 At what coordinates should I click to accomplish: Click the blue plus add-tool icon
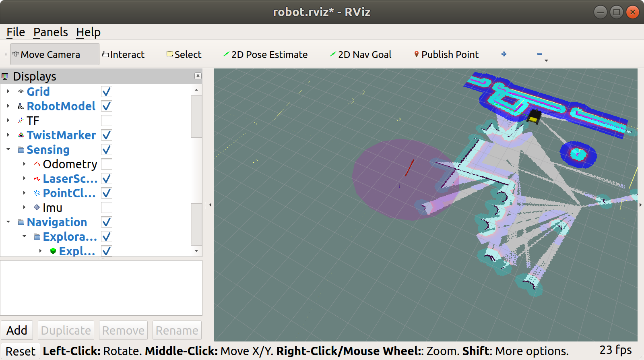[504, 54]
